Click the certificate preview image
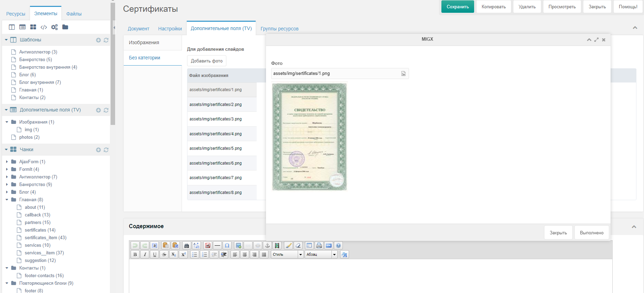 309,137
